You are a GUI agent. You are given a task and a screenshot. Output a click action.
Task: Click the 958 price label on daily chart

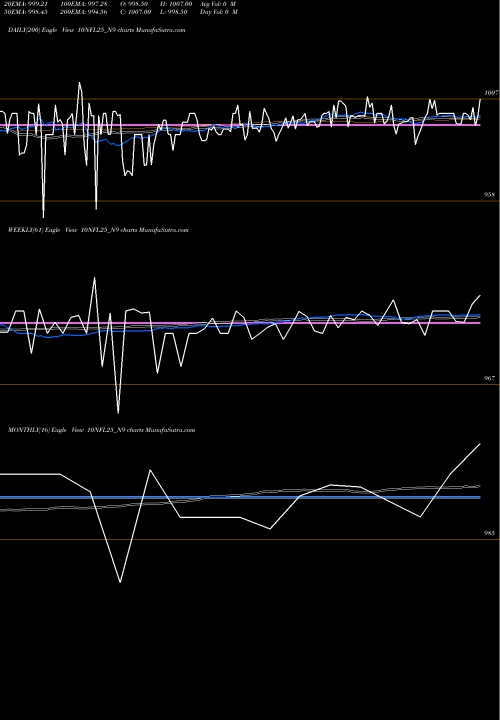click(x=489, y=195)
